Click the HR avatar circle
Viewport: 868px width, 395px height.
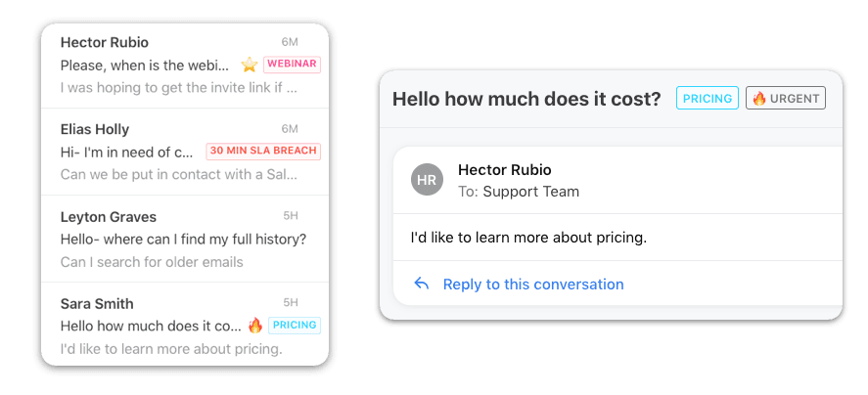pos(427,180)
